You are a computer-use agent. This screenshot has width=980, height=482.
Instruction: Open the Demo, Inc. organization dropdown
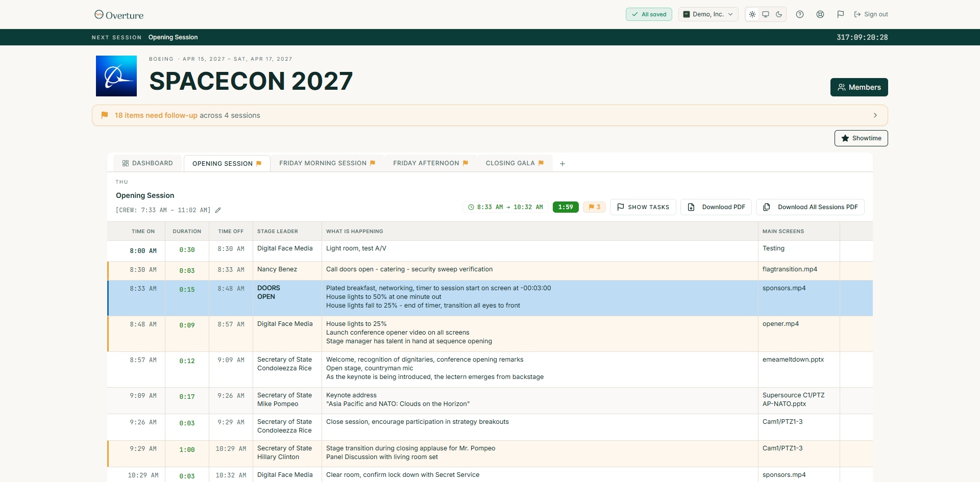pos(708,14)
